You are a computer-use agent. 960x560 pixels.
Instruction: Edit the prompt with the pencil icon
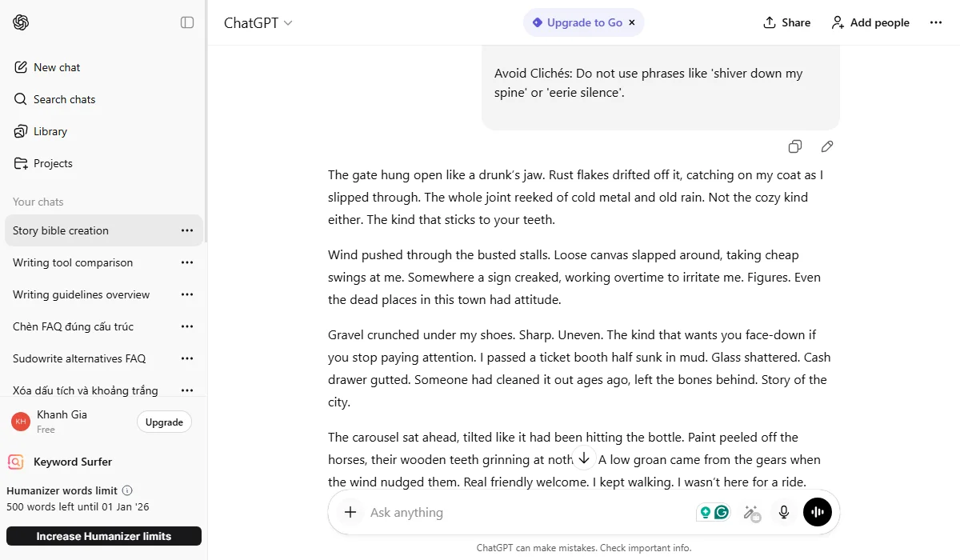point(826,146)
